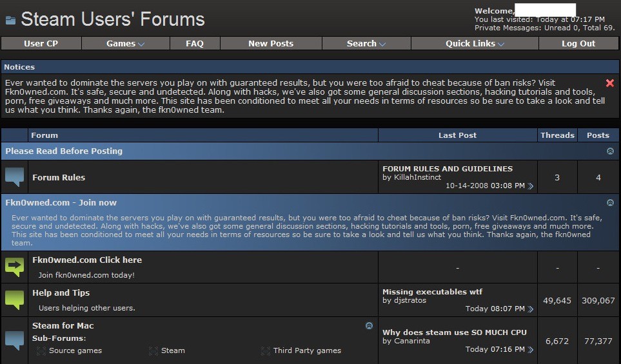This screenshot has width=621, height=364.
Task: Click the Third Party games sub-forum icon
Action: [265, 350]
